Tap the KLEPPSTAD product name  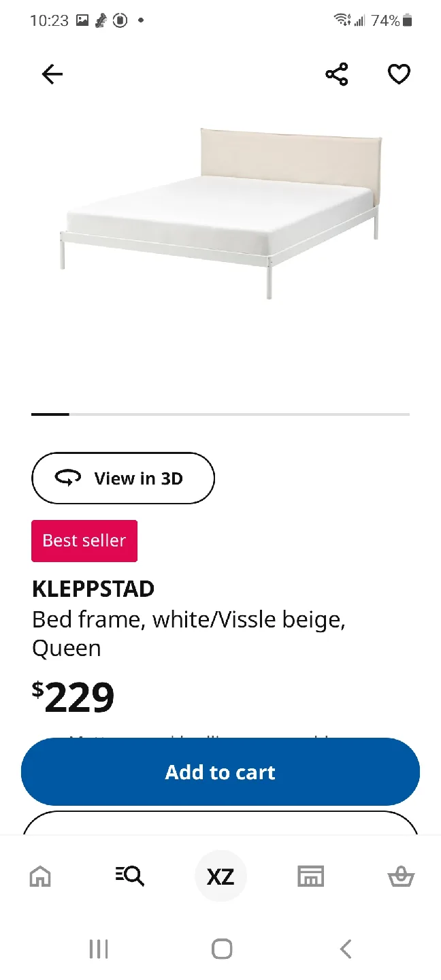[x=93, y=589]
